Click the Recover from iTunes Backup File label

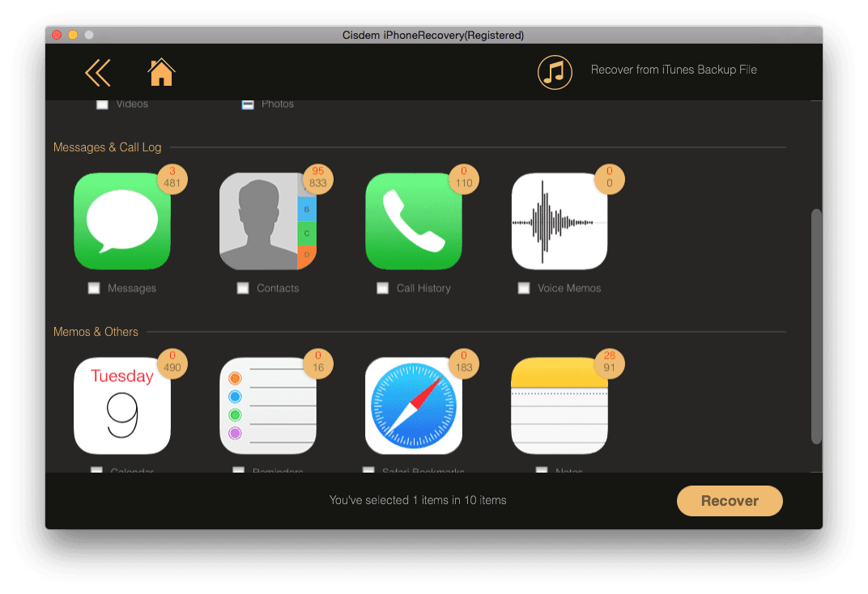pyautogui.click(x=674, y=70)
